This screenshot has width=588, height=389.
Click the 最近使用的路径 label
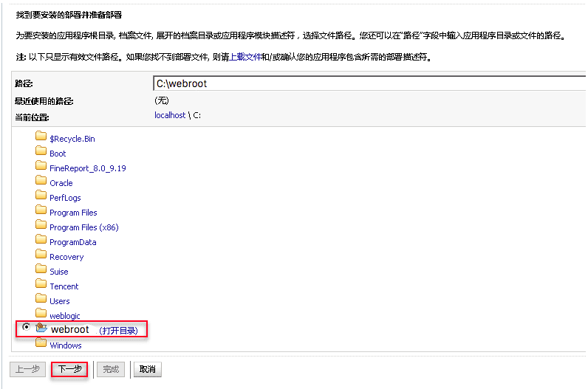(x=44, y=101)
